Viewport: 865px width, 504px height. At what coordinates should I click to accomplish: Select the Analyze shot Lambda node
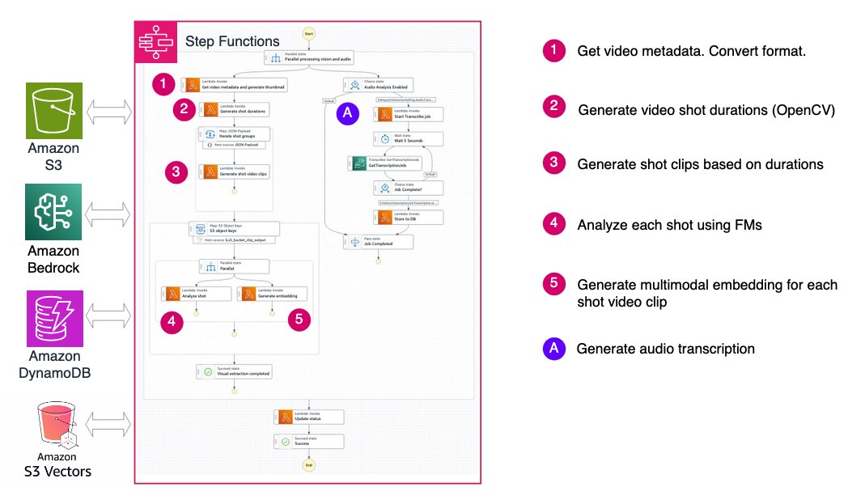[197, 294]
